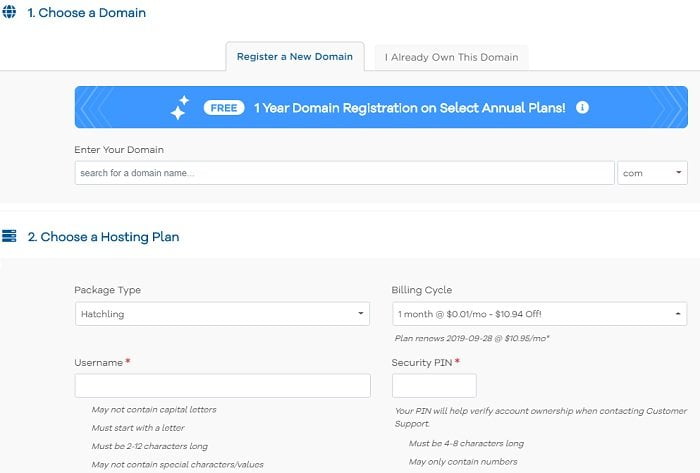Viewport: 700px width, 473px height.
Task: Click the 'Your PIN will help verify' description
Action: click(541, 417)
